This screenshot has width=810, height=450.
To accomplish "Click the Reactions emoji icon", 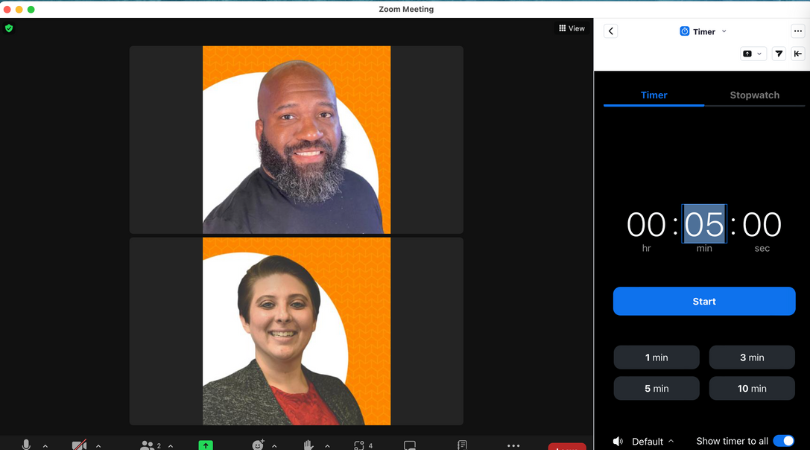I will click(x=258, y=445).
